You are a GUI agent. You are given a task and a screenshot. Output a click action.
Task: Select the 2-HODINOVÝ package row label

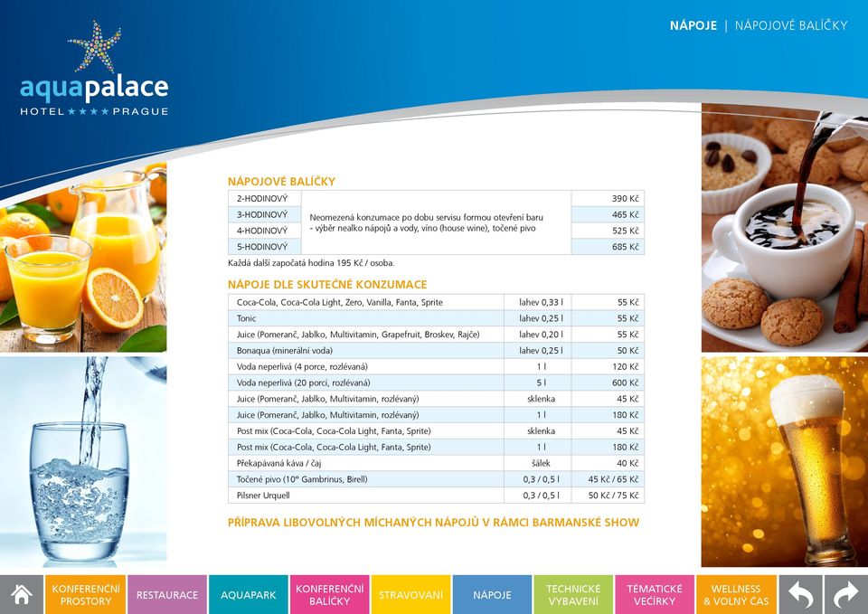point(265,198)
